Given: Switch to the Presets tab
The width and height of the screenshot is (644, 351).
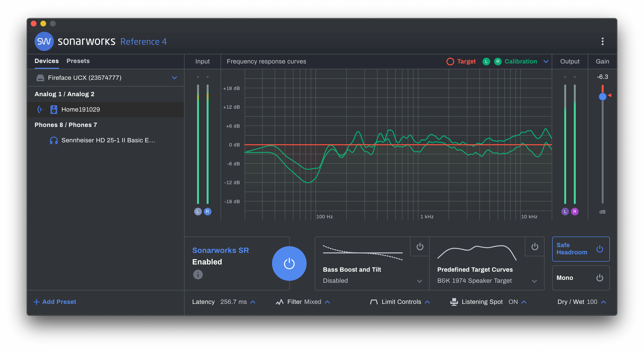Looking at the screenshot, I should pos(78,61).
